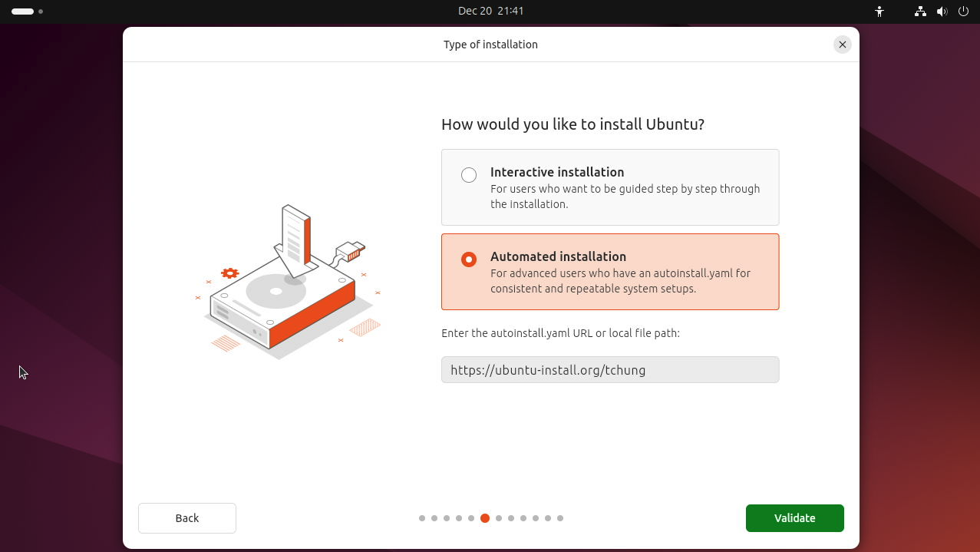Image resolution: width=980 pixels, height=552 pixels.
Task: Click the last page indicator dot
Action: coord(560,518)
